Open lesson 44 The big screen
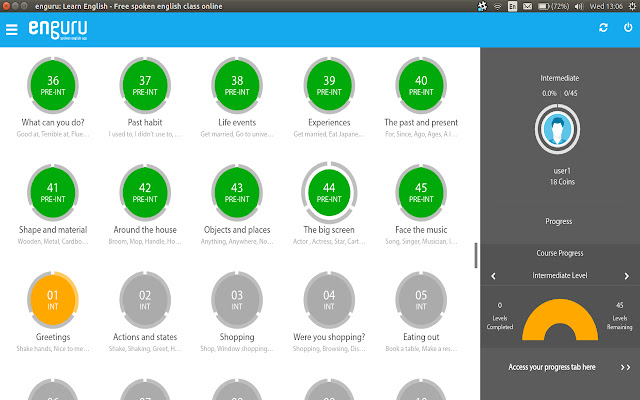 point(329,193)
